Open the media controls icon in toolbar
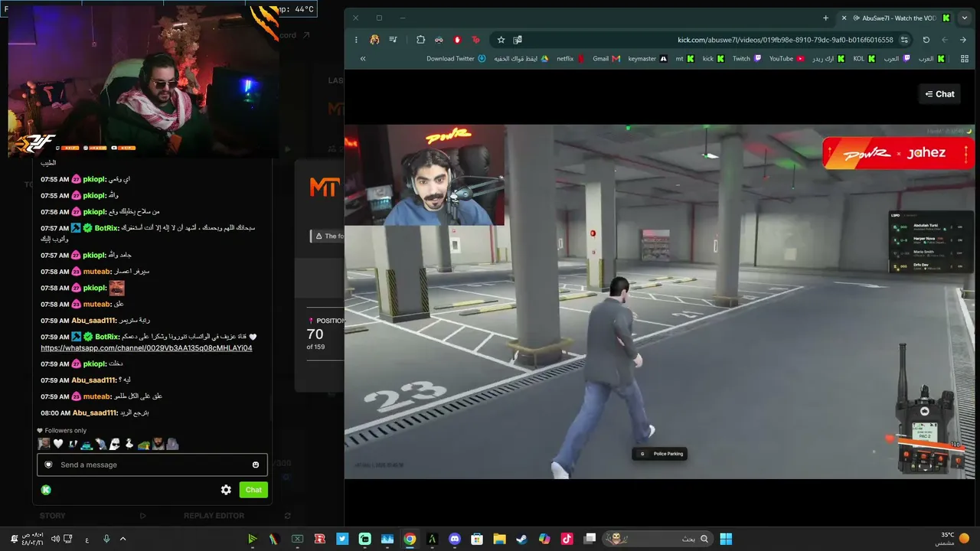The height and width of the screenshot is (551, 980). click(393, 40)
